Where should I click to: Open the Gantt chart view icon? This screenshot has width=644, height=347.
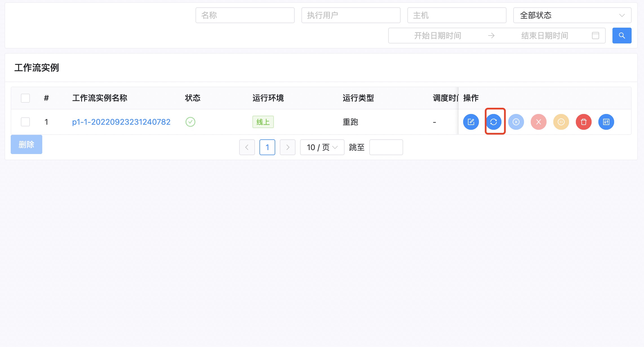tap(606, 122)
